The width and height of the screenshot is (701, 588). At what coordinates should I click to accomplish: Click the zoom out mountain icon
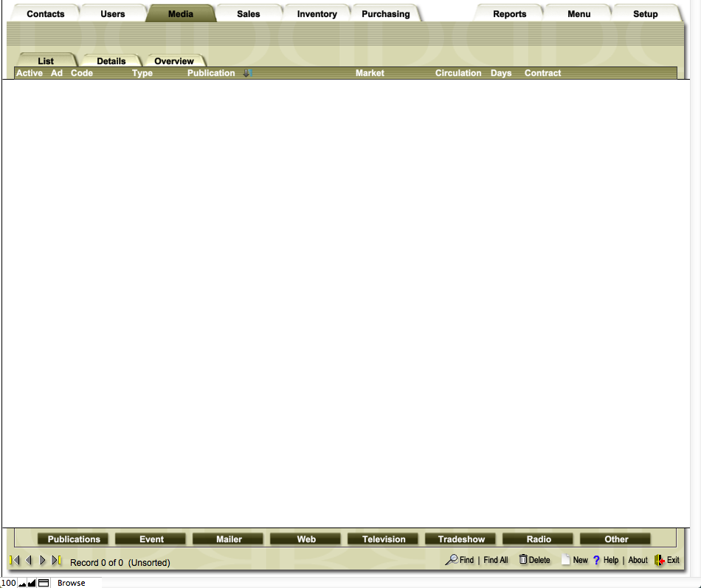pos(22,584)
